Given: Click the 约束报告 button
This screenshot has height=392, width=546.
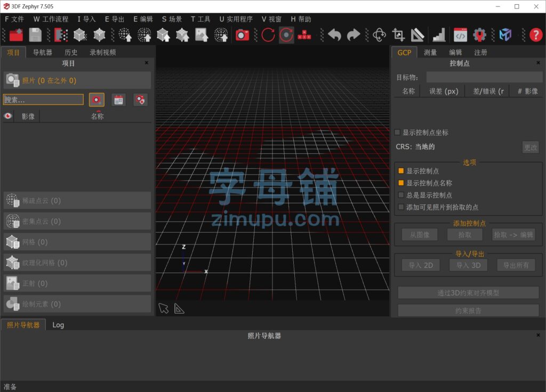Looking at the screenshot, I should click(468, 311).
